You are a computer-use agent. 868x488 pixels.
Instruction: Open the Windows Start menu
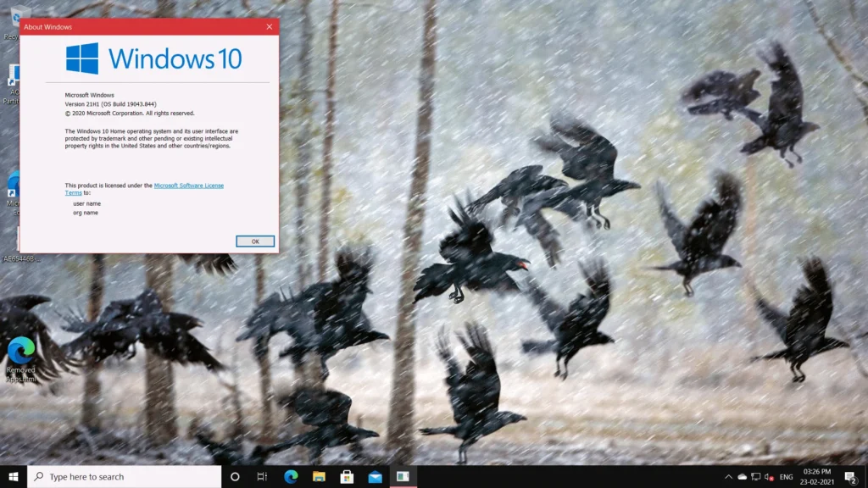pyautogui.click(x=14, y=476)
